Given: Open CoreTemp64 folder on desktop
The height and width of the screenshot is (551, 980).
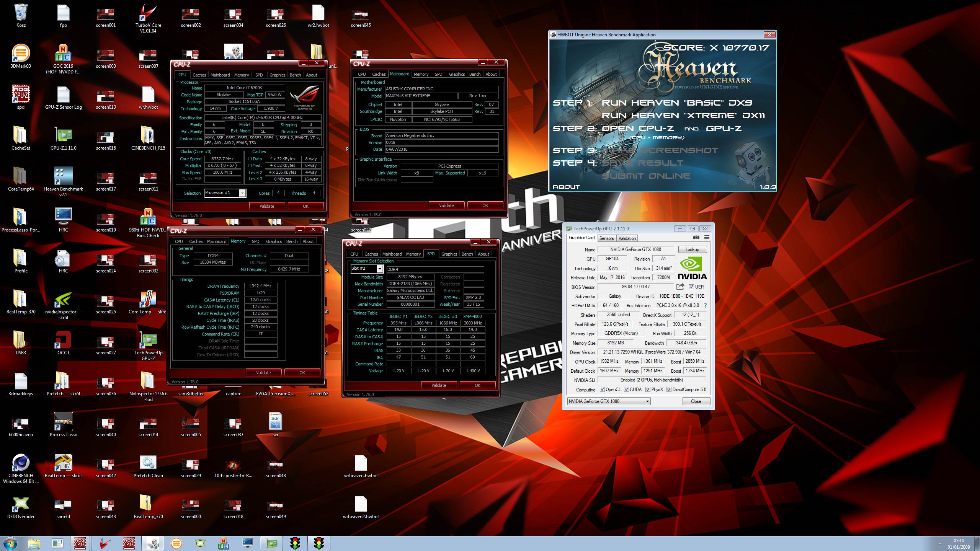Looking at the screenshot, I should point(21,179).
